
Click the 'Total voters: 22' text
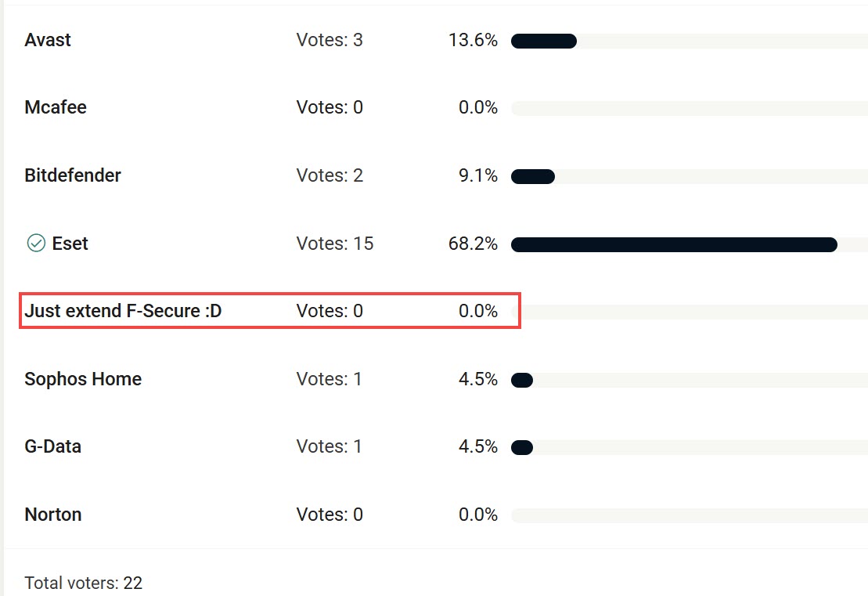[84, 583]
